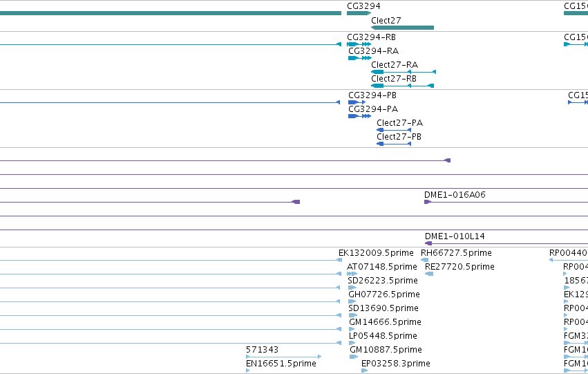The image size is (588, 374).
Task: Click the DME1-016A06 label text
Action: [x=455, y=195]
